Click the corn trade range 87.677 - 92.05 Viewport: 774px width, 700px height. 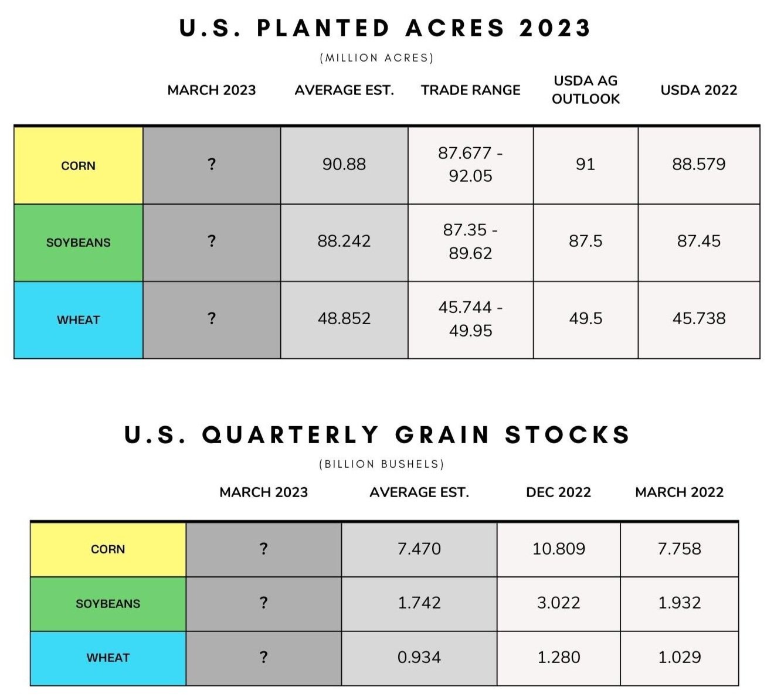click(x=470, y=164)
